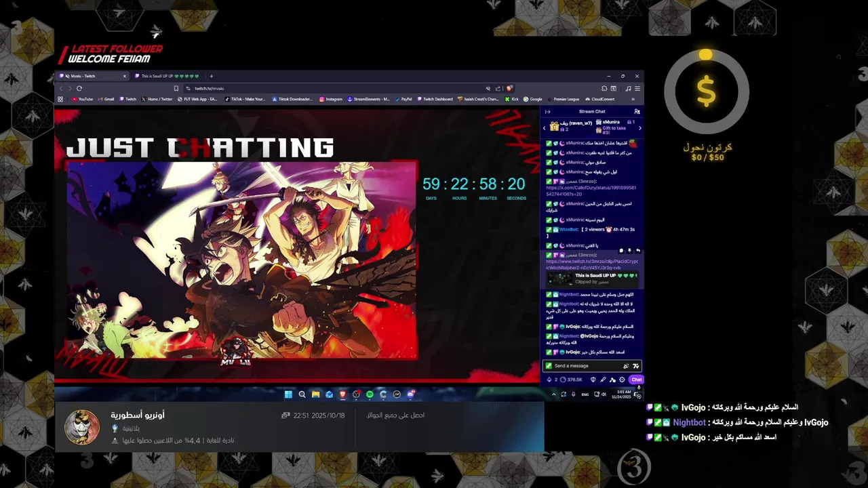The width and height of the screenshot is (868, 488).
Task: Open a new browser tab with plus button
Action: tap(212, 76)
